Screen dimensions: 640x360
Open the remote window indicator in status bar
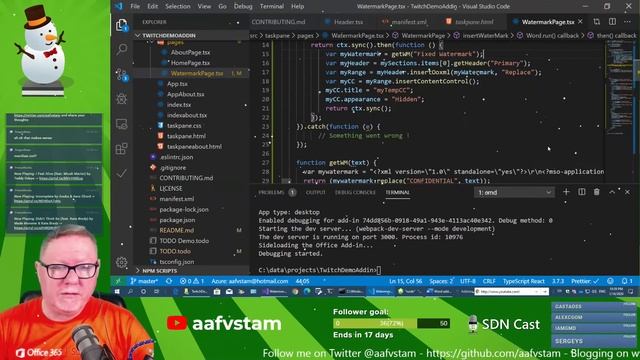pyautogui.click(x=118, y=281)
